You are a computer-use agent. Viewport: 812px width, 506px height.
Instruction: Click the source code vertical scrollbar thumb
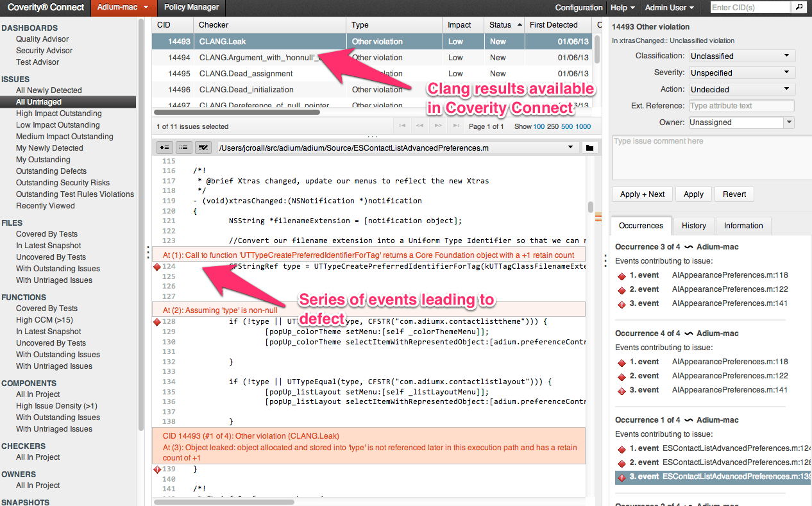pyautogui.click(x=591, y=207)
